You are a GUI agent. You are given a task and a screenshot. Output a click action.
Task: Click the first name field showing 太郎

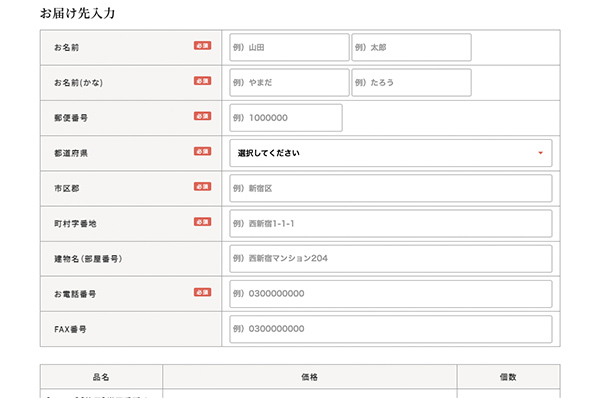coord(411,47)
